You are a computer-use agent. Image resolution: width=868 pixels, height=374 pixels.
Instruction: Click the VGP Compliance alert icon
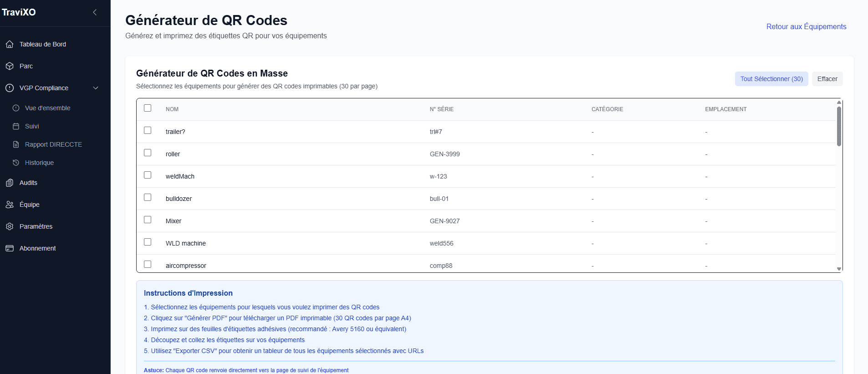click(10, 88)
